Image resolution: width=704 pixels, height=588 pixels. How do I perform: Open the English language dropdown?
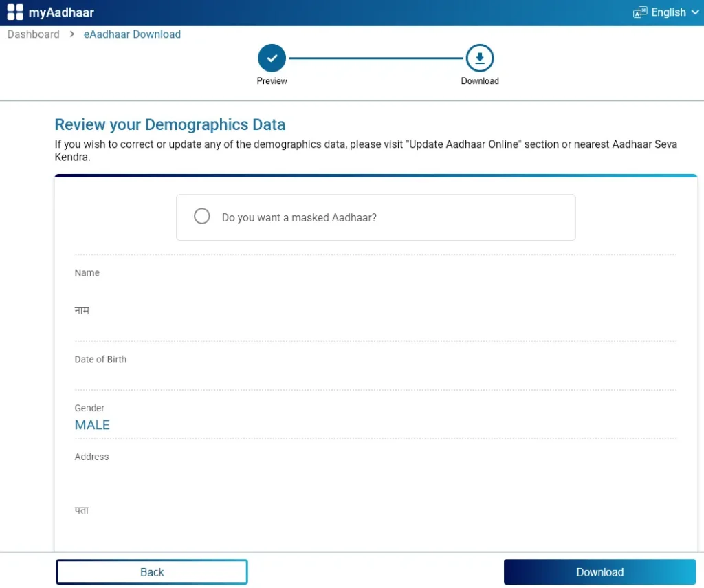pyautogui.click(x=668, y=12)
